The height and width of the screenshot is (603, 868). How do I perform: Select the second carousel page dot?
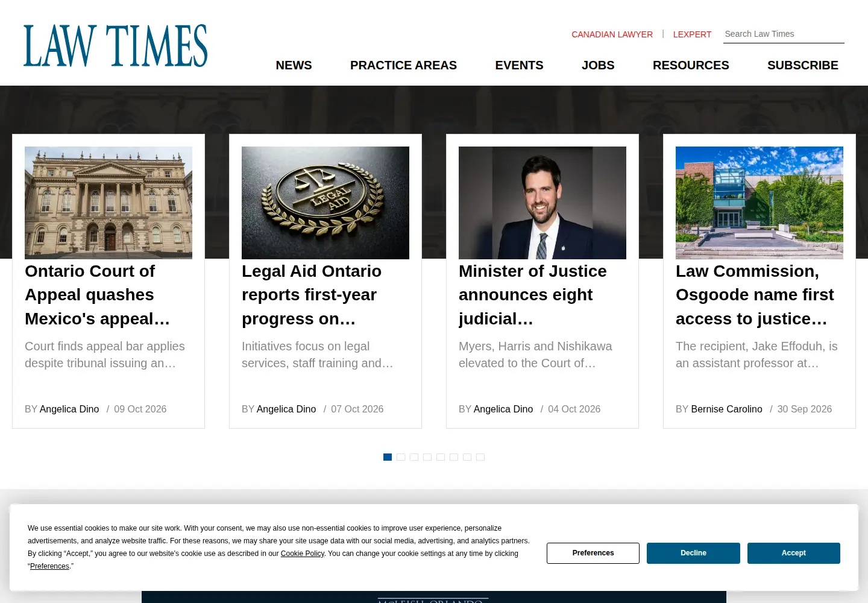[401, 457]
